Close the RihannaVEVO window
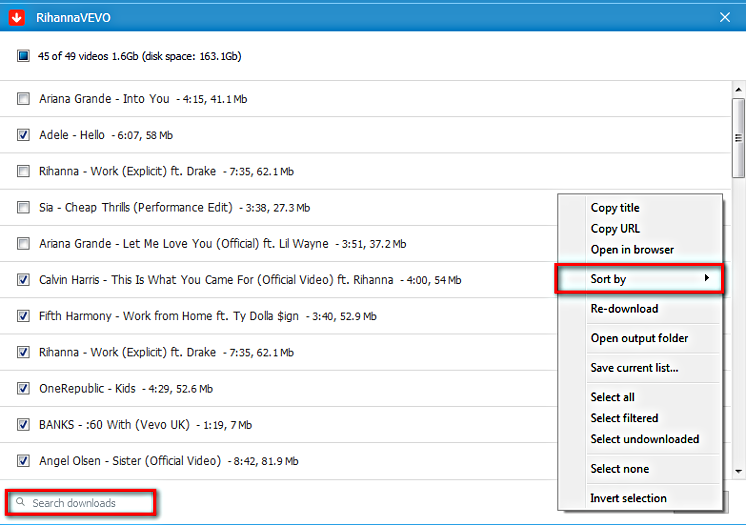746x526 pixels. 725,18
